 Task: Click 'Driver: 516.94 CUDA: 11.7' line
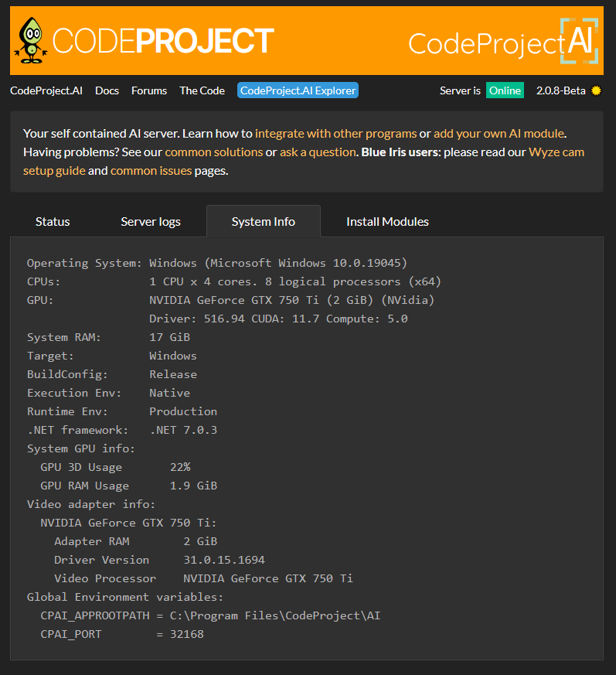point(278,319)
